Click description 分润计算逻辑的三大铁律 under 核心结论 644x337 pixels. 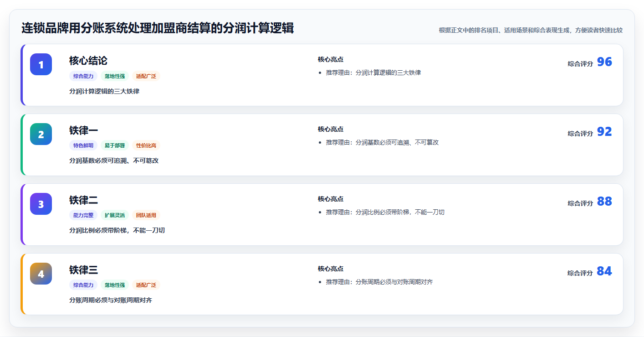point(104,91)
